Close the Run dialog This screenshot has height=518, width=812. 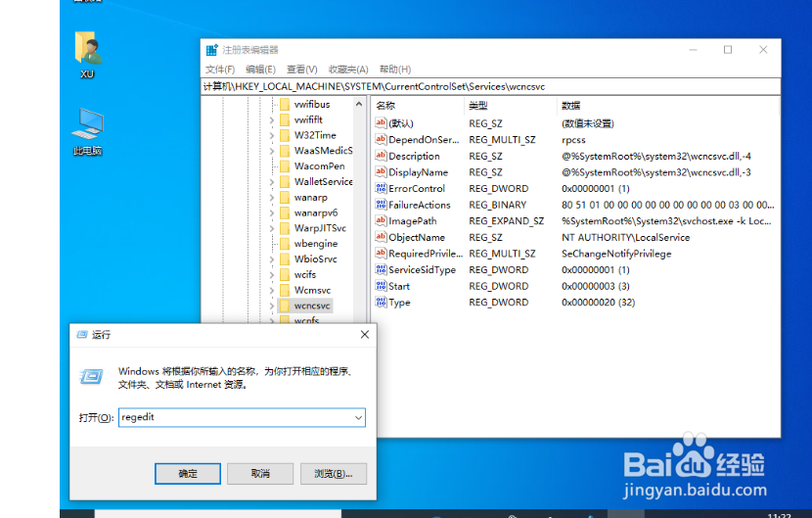coord(365,335)
